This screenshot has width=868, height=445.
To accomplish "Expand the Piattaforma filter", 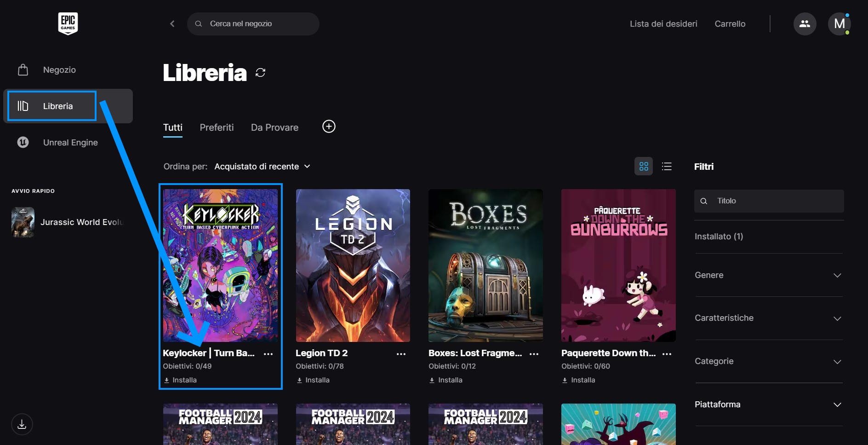I will click(x=769, y=405).
